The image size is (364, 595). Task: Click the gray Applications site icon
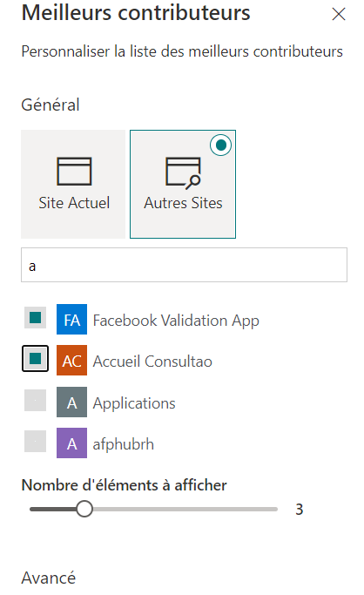click(x=71, y=402)
